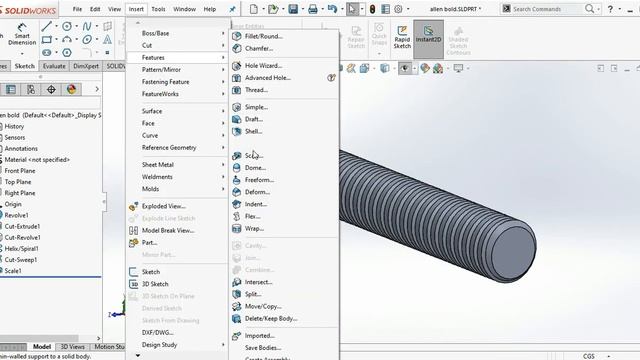Switch to the DimXpert tab

(x=86, y=66)
